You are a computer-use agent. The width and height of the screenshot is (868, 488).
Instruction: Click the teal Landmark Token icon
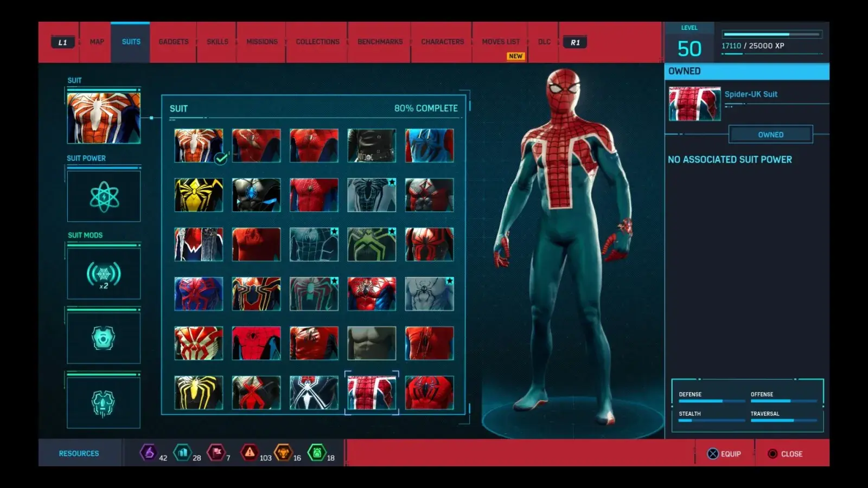tap(182, 453)
